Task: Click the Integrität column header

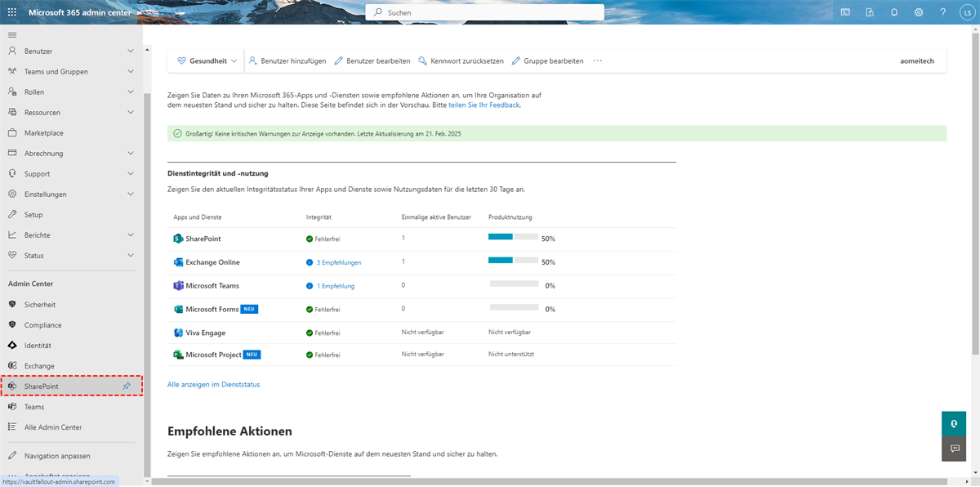Action: [x=318, y=217]
